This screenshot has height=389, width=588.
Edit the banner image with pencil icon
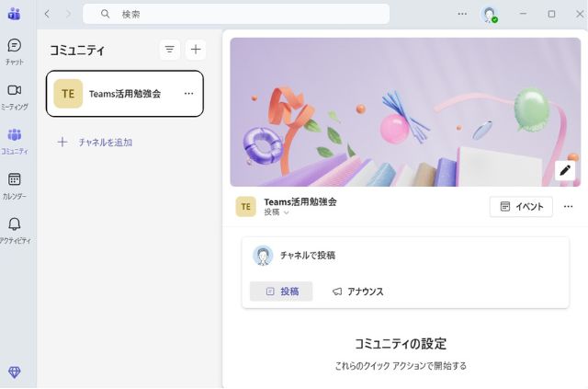tap(564, 170)
